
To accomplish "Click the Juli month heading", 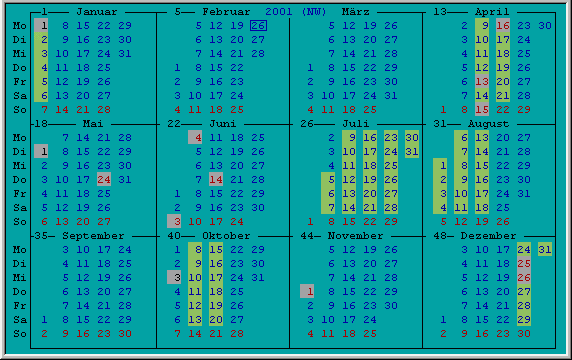I will click(x=356, y=124).
